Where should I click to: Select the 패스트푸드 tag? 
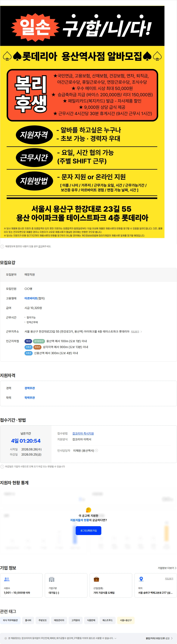[x=107, y=620]
